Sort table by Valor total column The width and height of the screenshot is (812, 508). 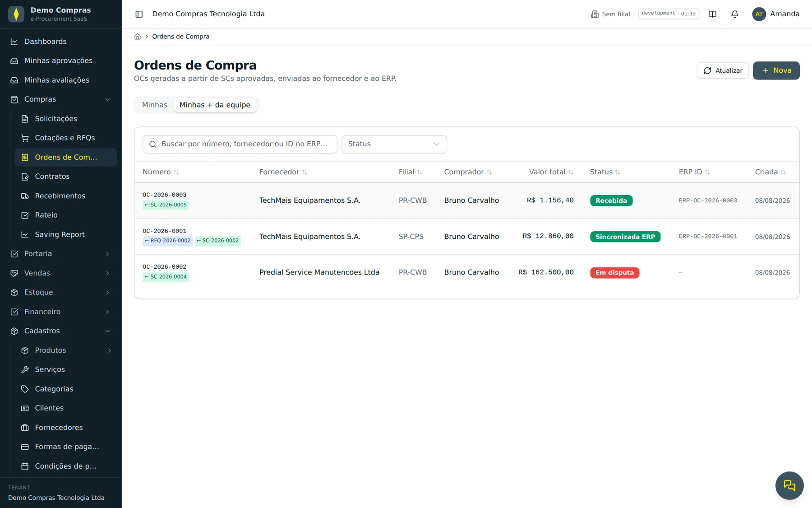551,172
